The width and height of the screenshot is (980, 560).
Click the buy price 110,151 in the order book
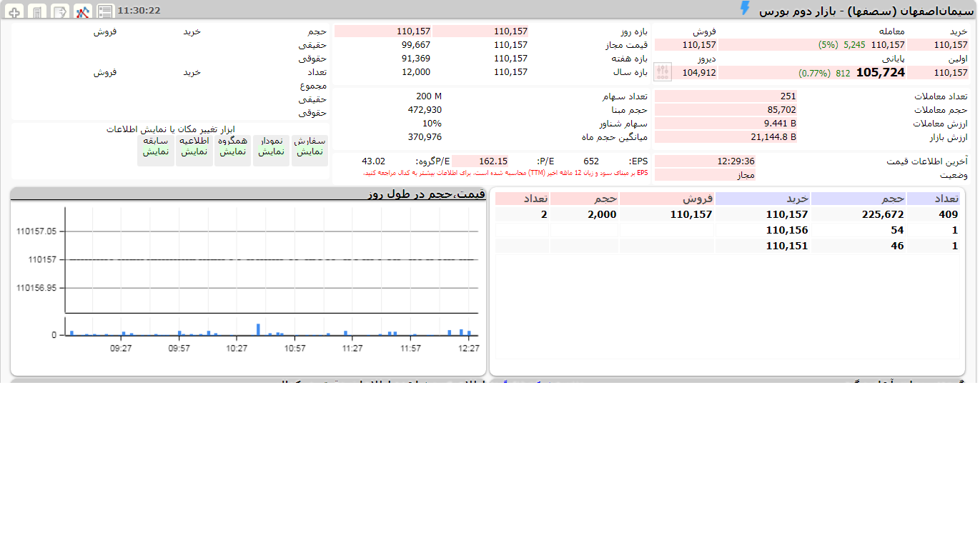coord(787,246)
